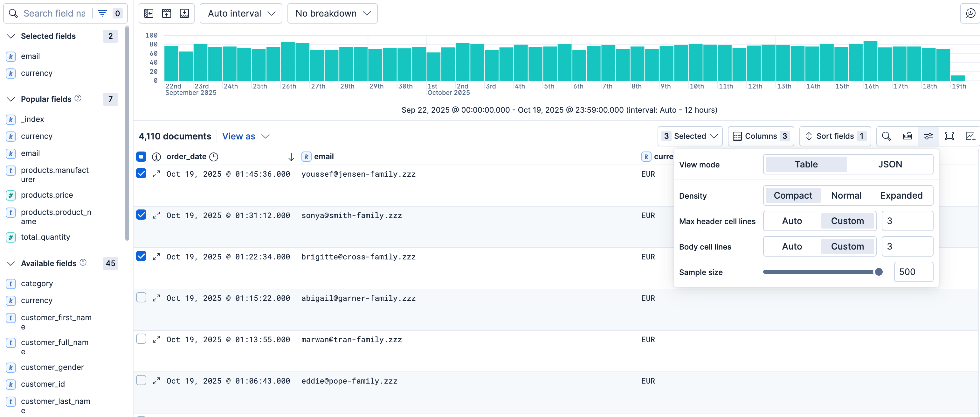Image resolution: width=980 pixels, height=417 pixels.
Task: Uncheck the sonya@smith-family.zzz row checkbox
Action: click(x=141, y=215)
